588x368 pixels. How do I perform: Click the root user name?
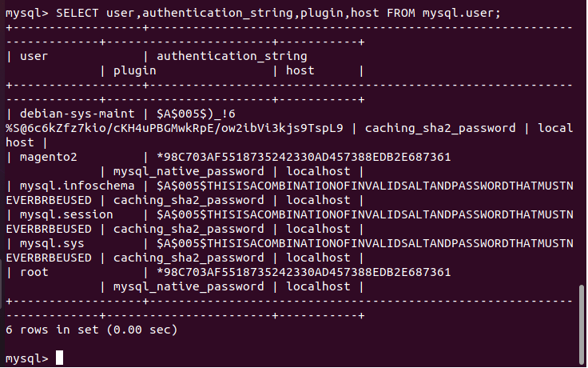pos(34,272)
